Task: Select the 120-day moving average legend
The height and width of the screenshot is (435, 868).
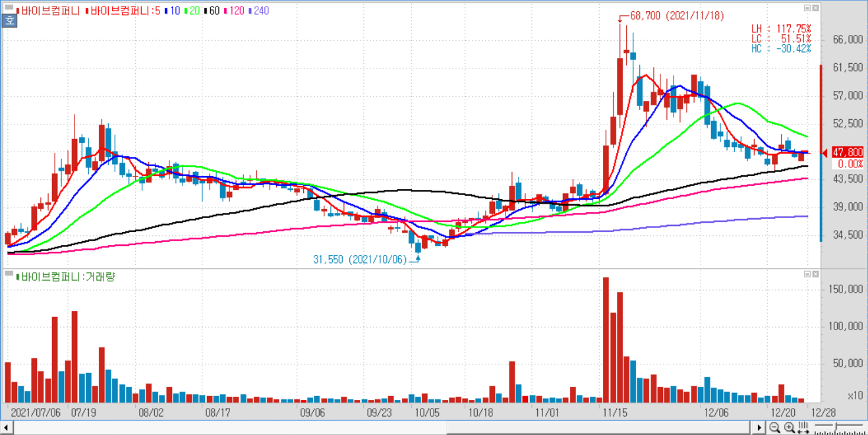Action: 235,11
